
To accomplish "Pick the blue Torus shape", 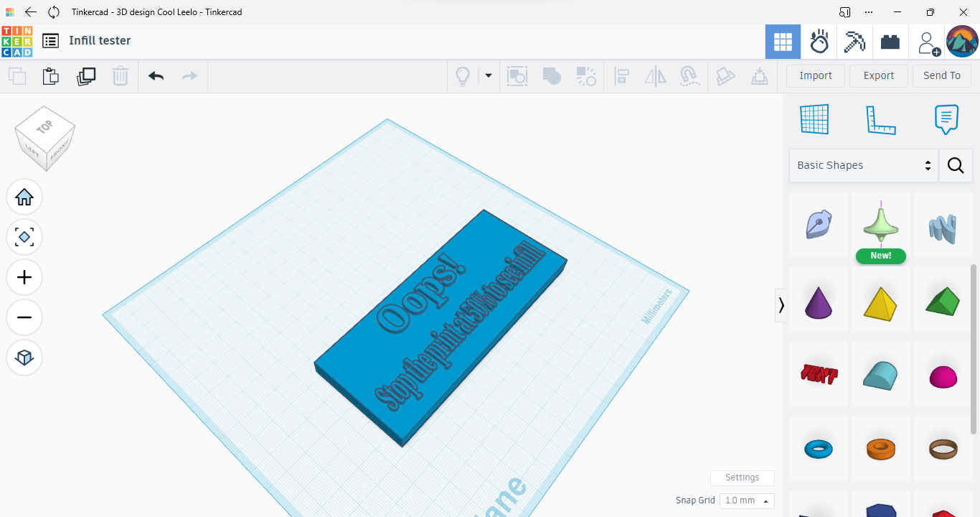I will [x=819, y=449].
